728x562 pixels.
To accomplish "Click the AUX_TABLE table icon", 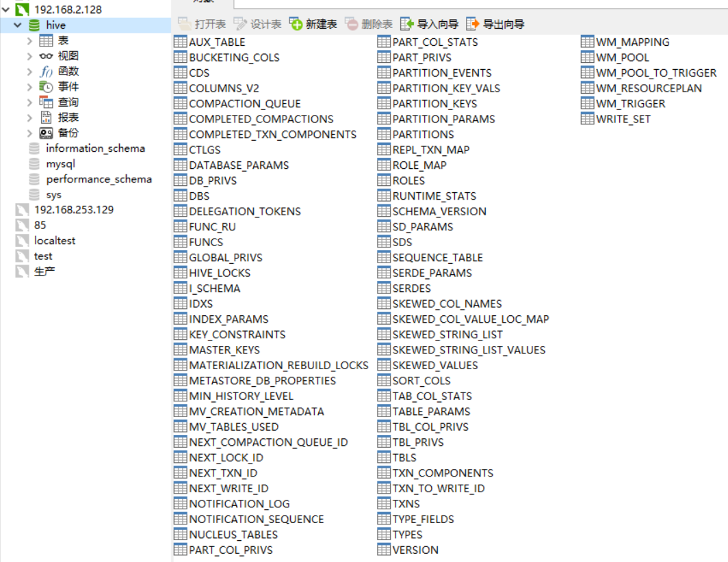I will 180,42.
